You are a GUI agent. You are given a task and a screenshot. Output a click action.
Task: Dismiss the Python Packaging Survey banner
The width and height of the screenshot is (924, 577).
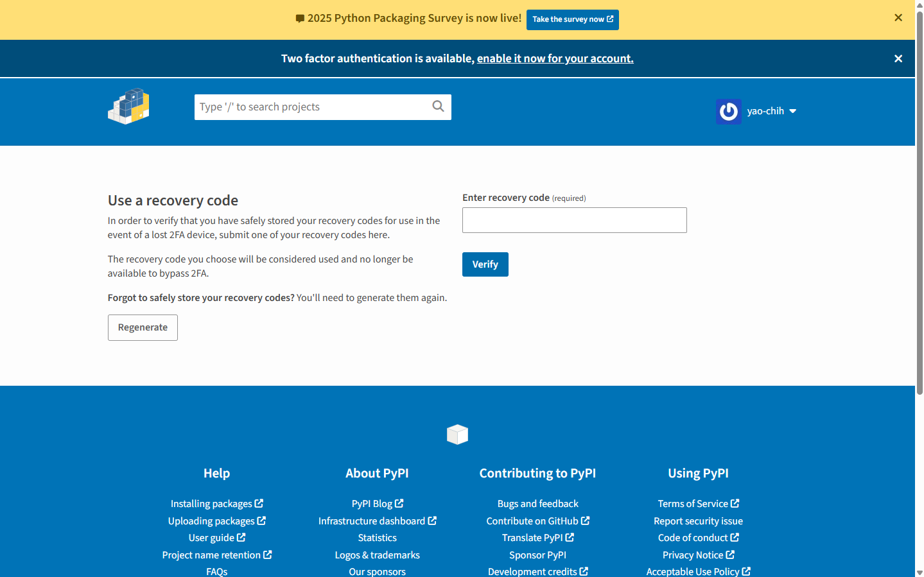(898, 18)
